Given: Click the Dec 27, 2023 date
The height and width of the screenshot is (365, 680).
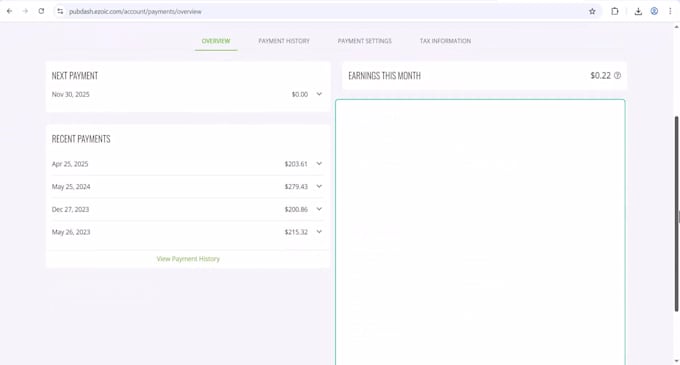Looking at the screenshot, I should click(x=70, y=209).
